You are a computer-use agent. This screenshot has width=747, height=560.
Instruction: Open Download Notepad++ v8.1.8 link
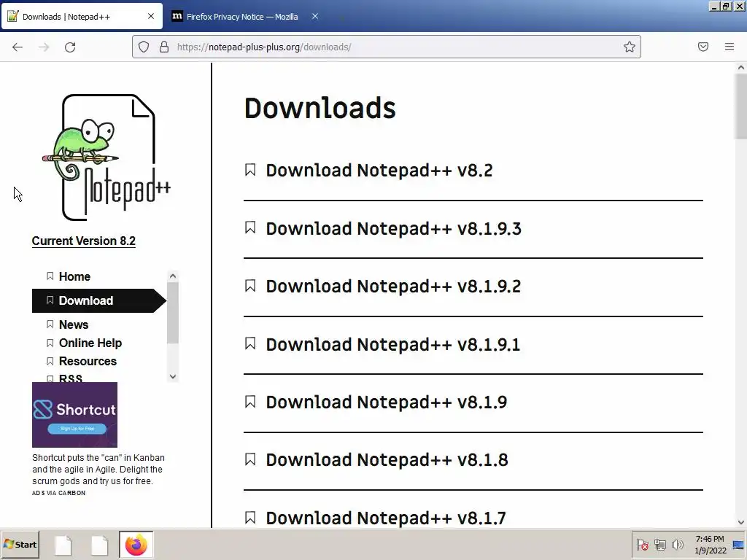tap(387, 460)
